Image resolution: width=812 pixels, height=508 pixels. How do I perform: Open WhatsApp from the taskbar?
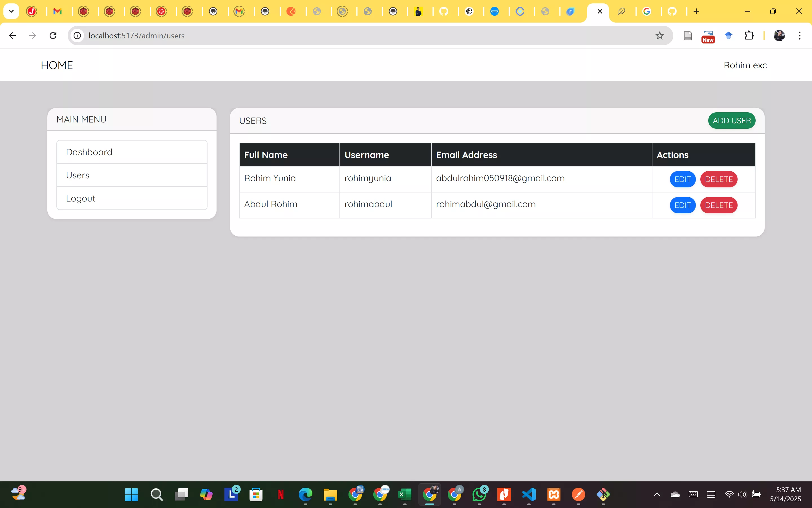point(480,494)
